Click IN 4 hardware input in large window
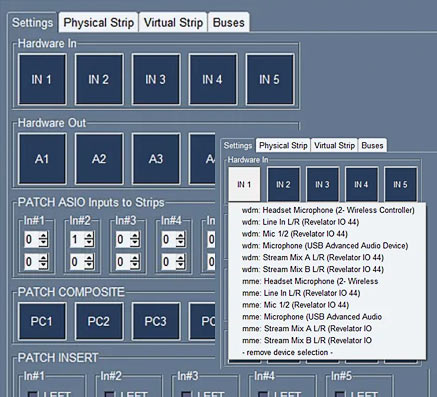437x397 pixels. click(x=213, y=80)
